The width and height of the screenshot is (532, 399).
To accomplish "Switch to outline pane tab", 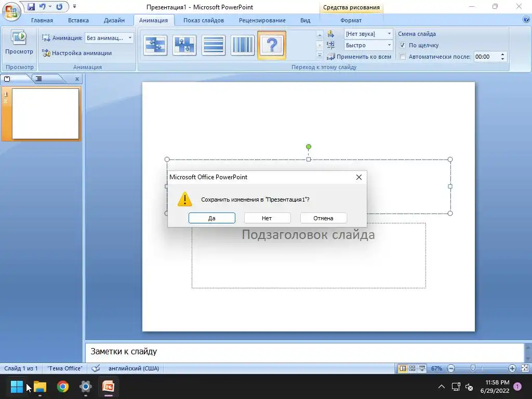I will [39, 79].
